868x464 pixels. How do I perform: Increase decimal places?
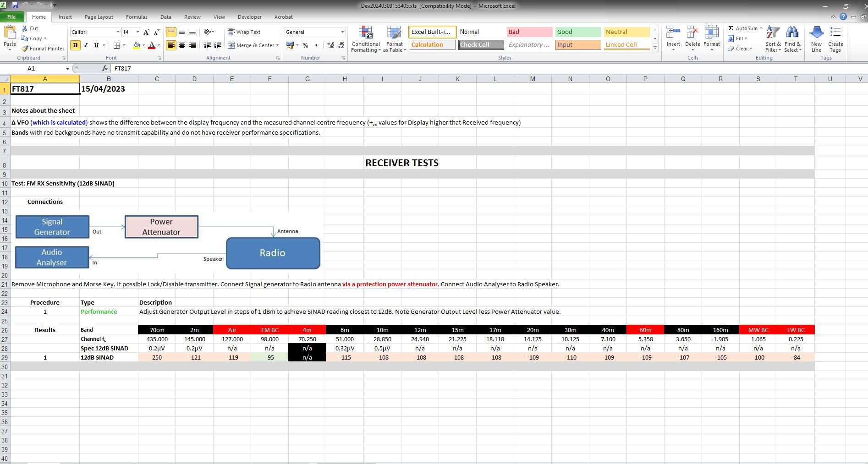[x=331, y=45]
